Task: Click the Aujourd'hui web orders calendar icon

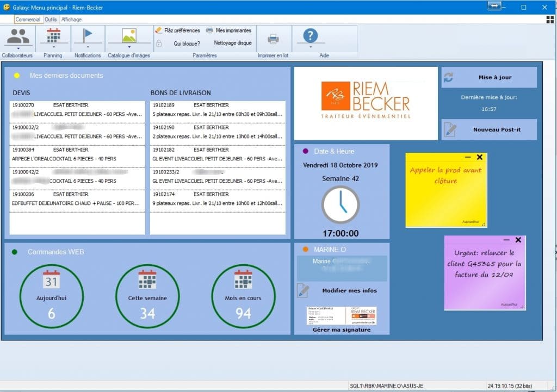Action: pos(51,279)
